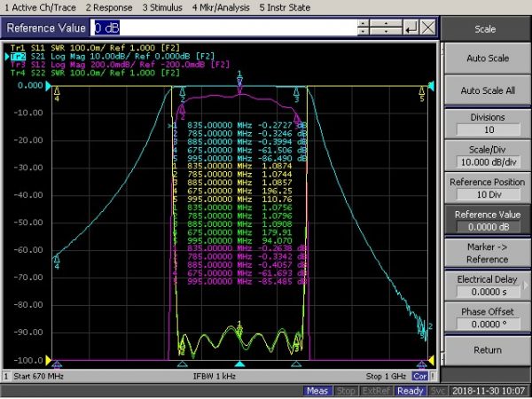Click cyan marker 4 near -60 dB
Viewport: 532px width, 399px height.
pyautogui.click(x=57, y=262)
